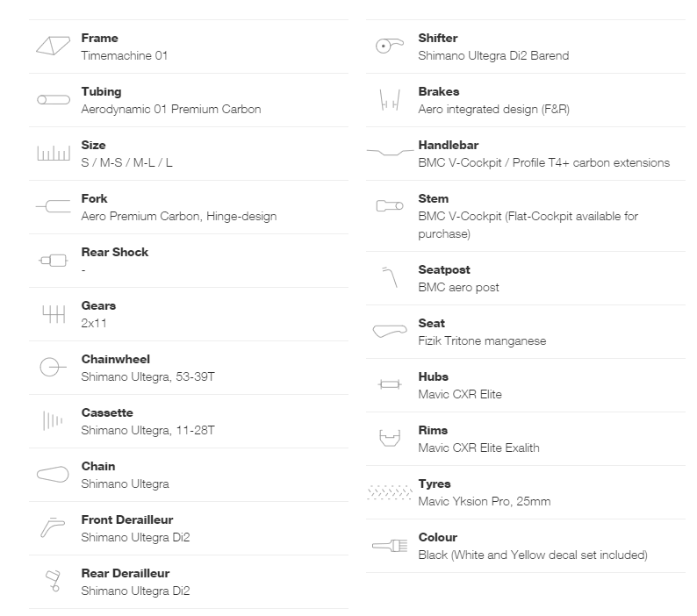Select the Tyres tread pattern icon
This screenshot has width=697, height=616.
tap(390, 492)
